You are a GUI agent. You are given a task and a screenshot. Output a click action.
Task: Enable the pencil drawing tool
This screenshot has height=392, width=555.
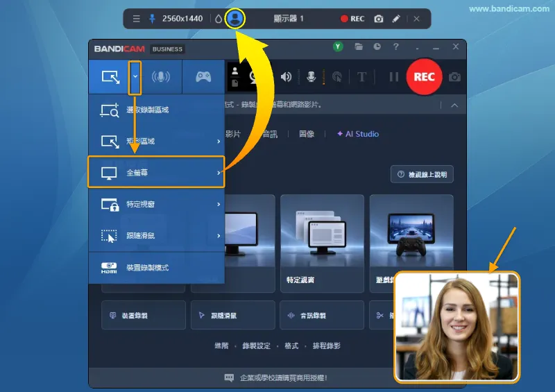pyautogui.click(x=396, y=19)
